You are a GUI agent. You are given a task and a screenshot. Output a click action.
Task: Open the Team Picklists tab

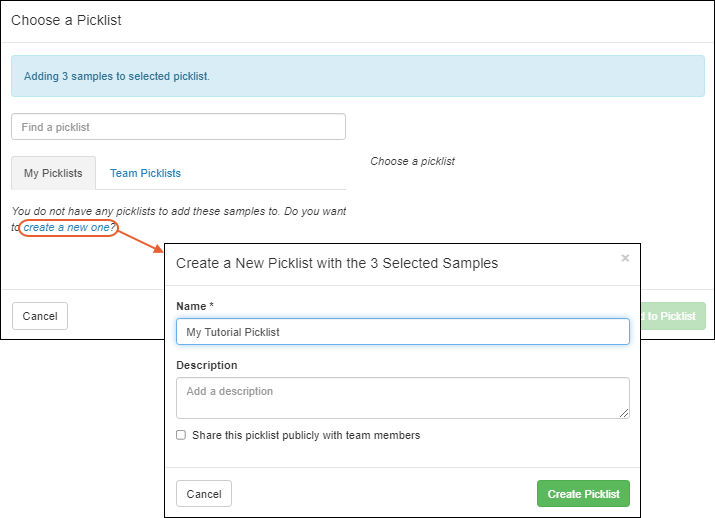point(145,173)
